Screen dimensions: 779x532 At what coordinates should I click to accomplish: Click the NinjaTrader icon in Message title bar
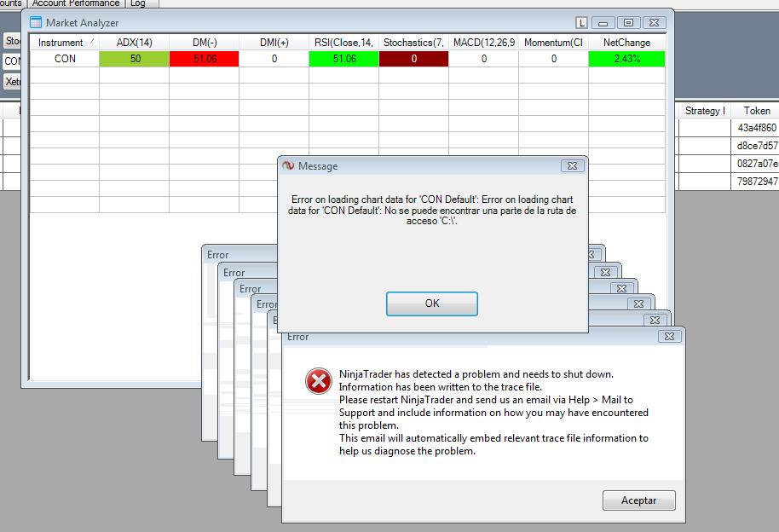[288, 165]
